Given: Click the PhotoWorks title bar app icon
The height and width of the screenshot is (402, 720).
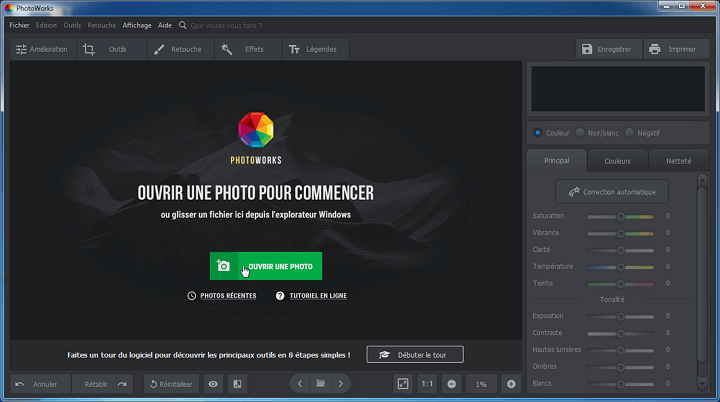Looking at the screenshot, I should 9,8.
